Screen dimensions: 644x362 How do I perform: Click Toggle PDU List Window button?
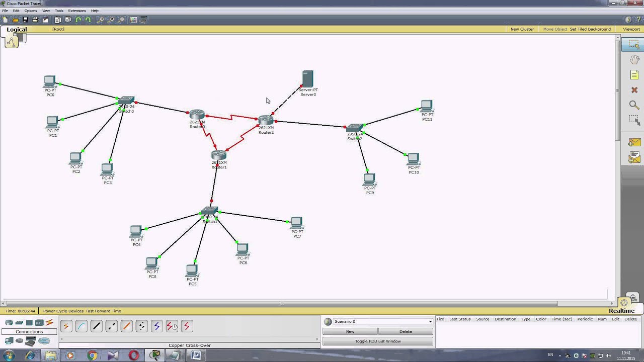click(x=378, y=341)
